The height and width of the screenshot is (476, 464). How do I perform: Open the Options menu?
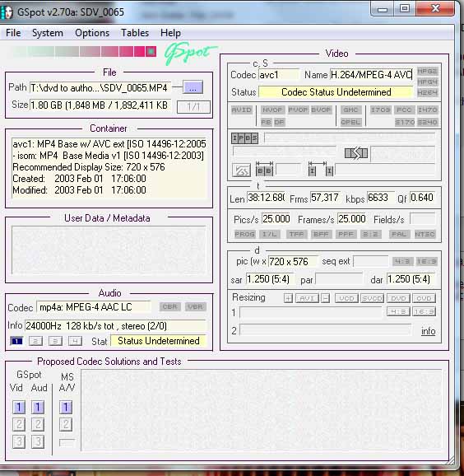click(92, 33)
